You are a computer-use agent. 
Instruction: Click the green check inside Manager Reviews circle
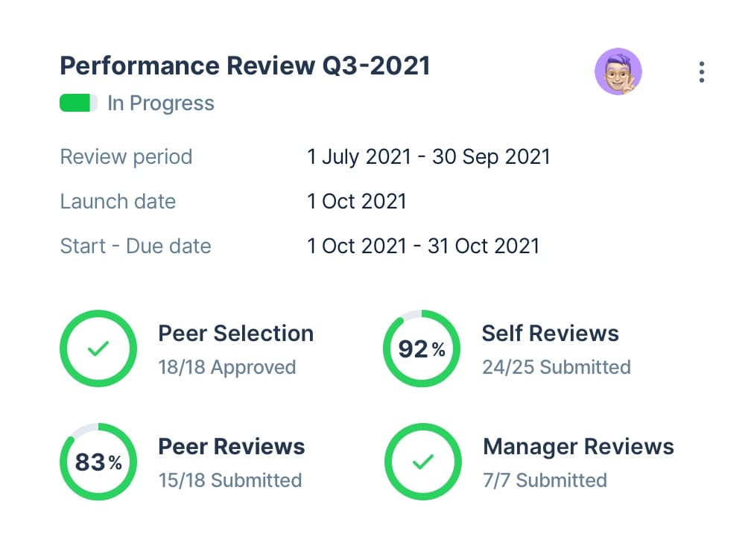422,461
